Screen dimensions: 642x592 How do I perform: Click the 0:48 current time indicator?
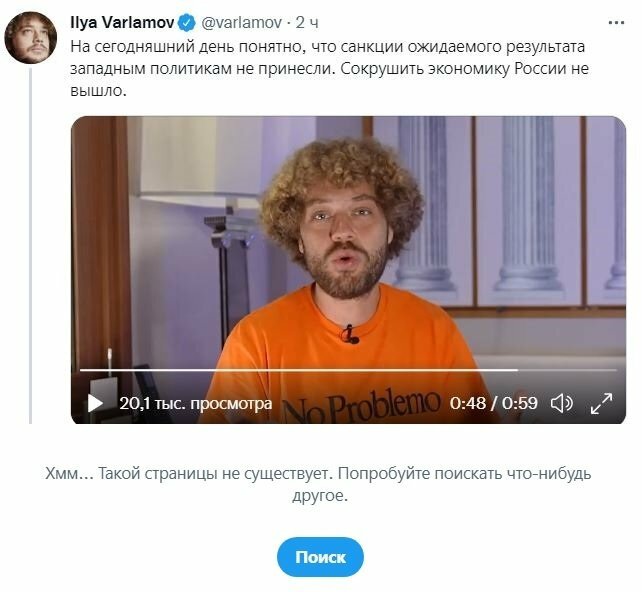(468, 403)
